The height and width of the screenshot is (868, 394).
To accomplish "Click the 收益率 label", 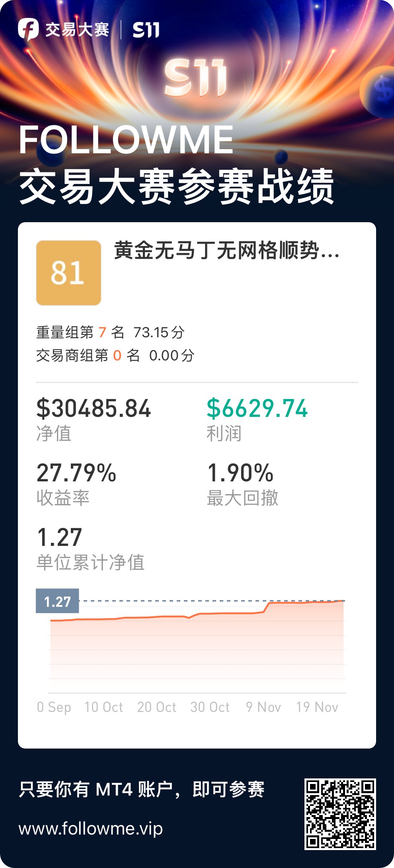I will pos(63,498).
